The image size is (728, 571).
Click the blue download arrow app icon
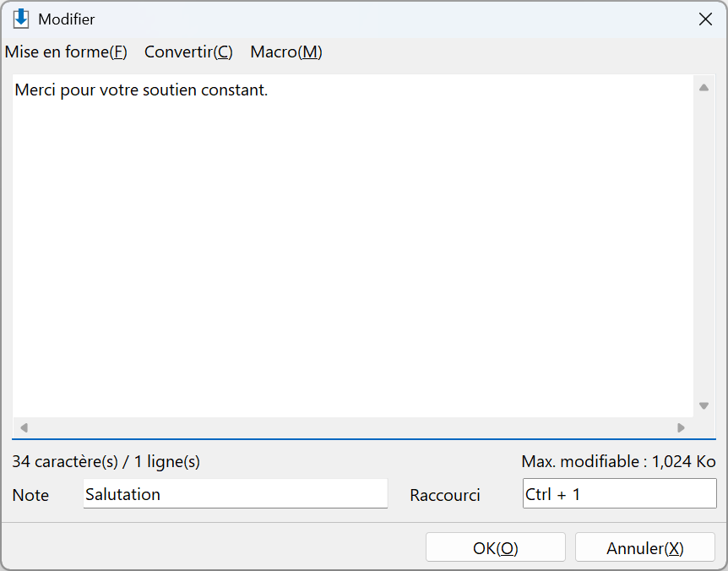tap(20, 19)
